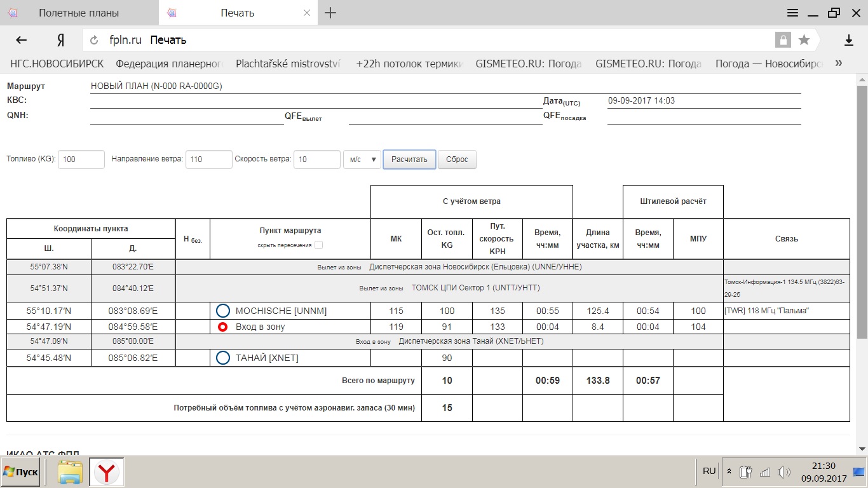Viewport: 868px width, 488px height.
Task: Click the lock icon in the address bar
Action: [783, 40]
